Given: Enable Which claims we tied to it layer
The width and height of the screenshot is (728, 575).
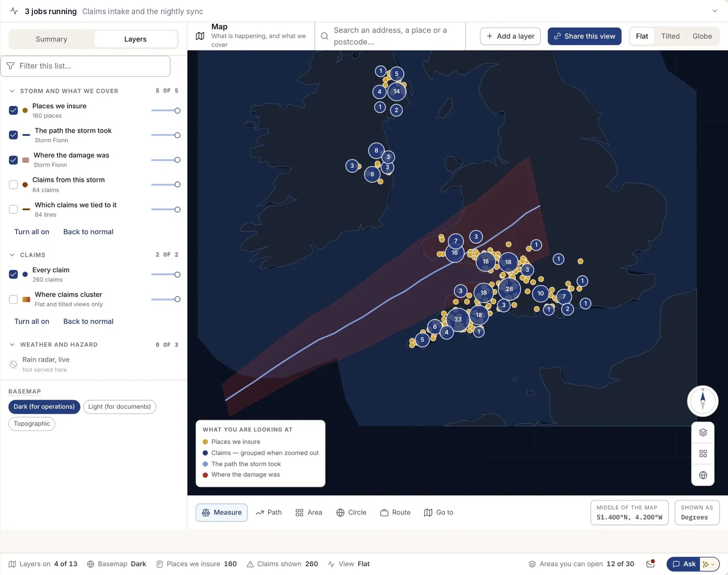Looking at the screenshot, I should pos(13,209).
